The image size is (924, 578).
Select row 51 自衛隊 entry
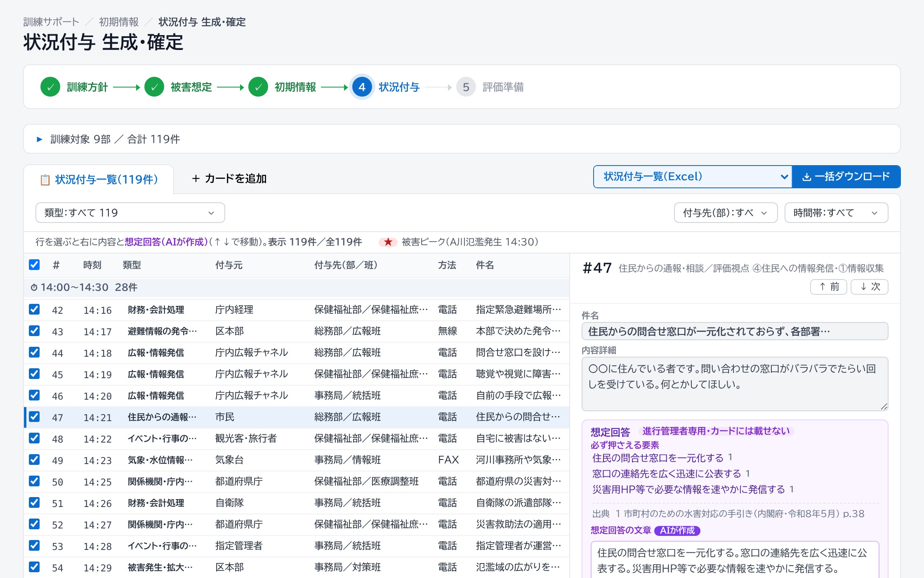pyautogui.click(x=297, y=503)
